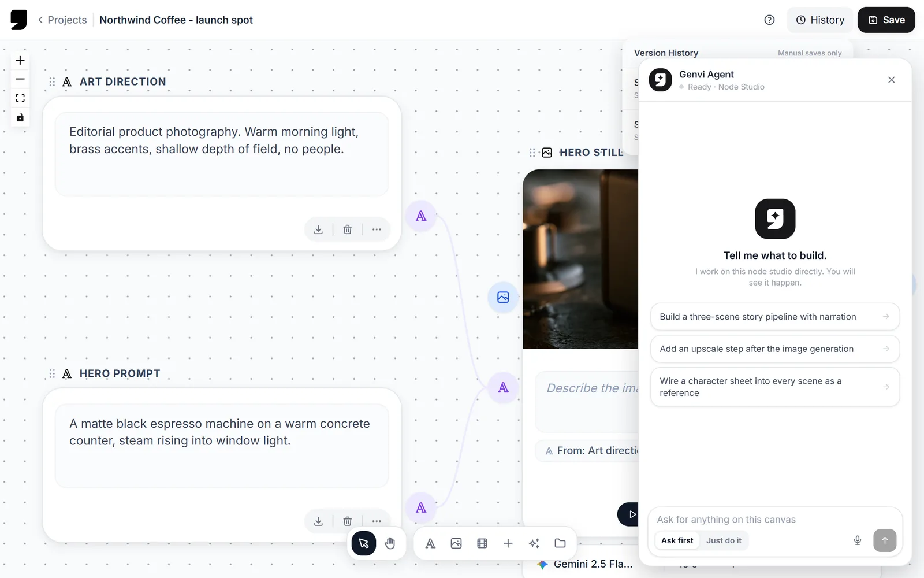Delete the Hero Prompt node

[x=348, y=521]
